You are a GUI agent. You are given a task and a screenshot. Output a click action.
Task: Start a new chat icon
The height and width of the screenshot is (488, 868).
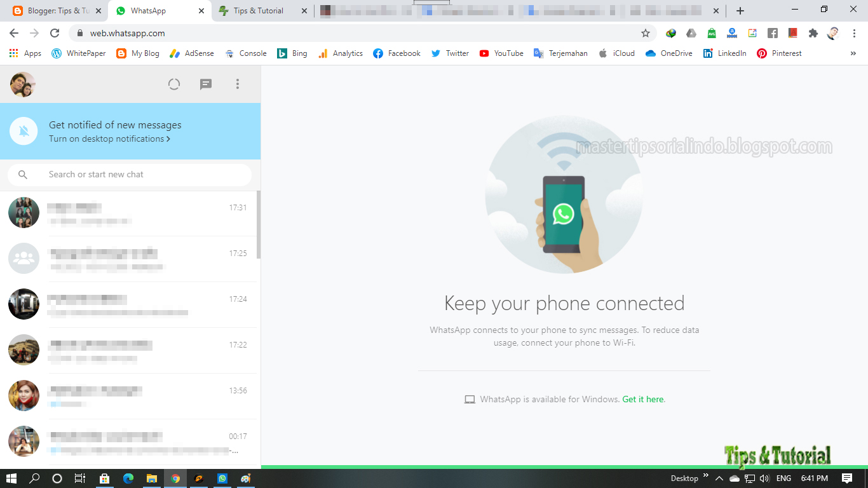coord(206,84)
